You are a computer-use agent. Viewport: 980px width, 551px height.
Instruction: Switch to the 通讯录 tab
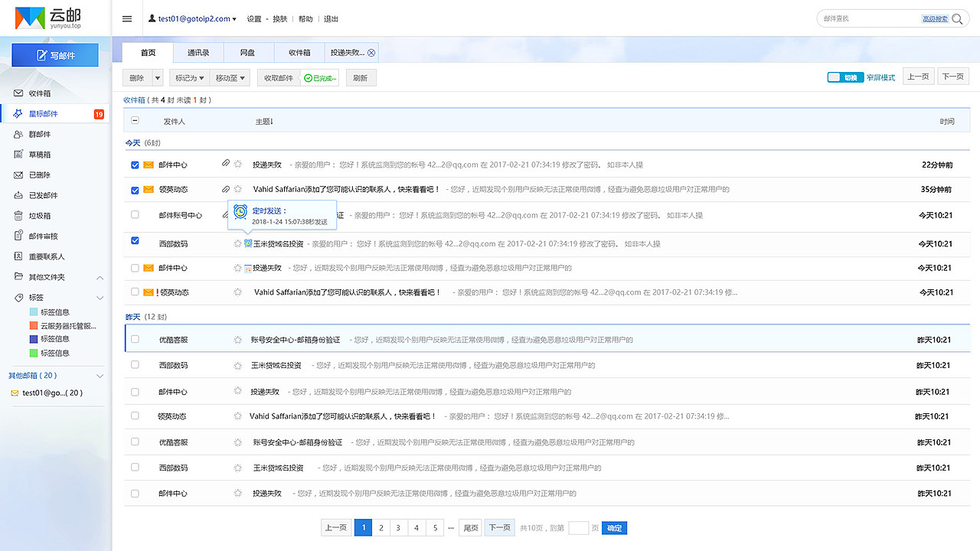(198, 52)
